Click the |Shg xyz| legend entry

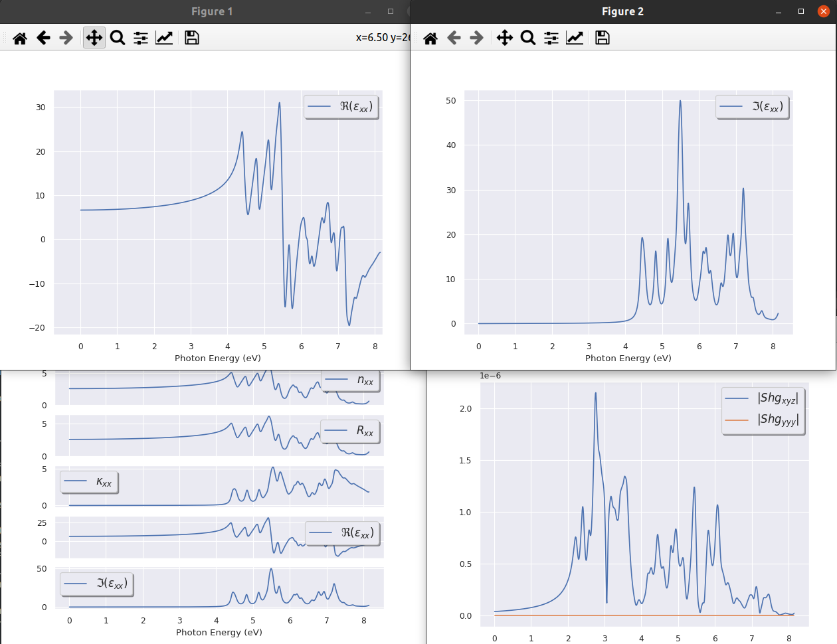pyautogui.click(x=763, y=398)
